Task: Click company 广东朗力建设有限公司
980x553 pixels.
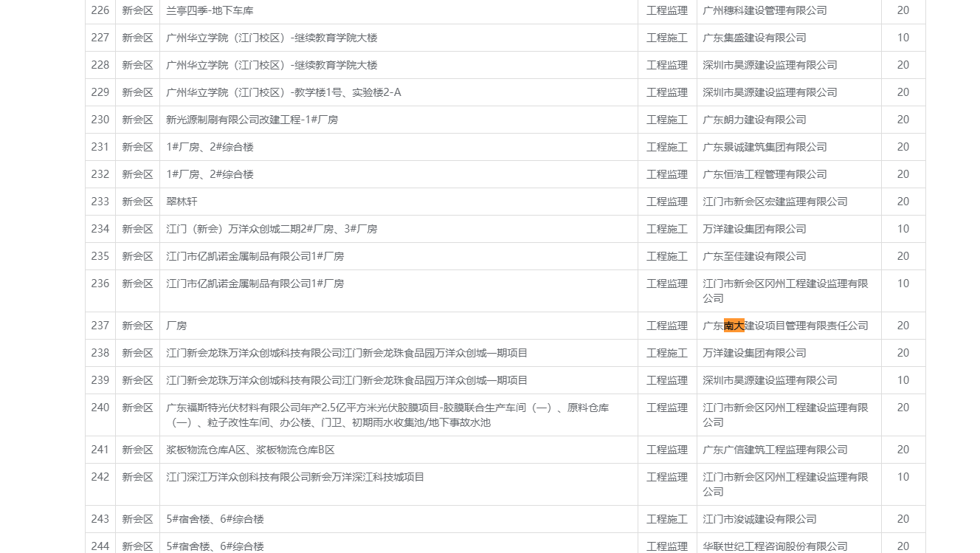Action: point(754,120)
